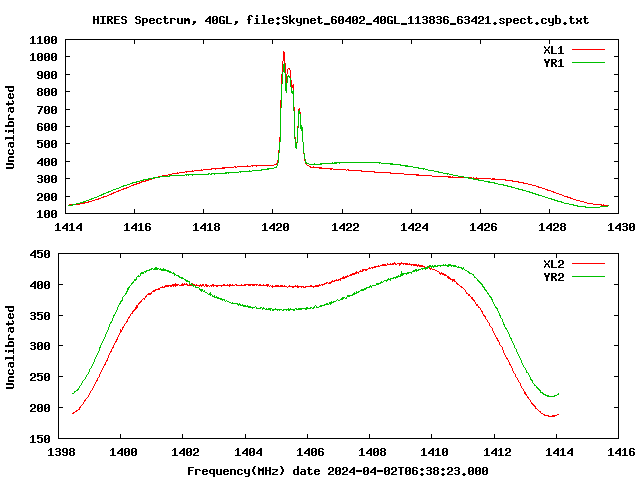
Task: Click the 1428 x-axis tick label
Action: coord(552,227)
